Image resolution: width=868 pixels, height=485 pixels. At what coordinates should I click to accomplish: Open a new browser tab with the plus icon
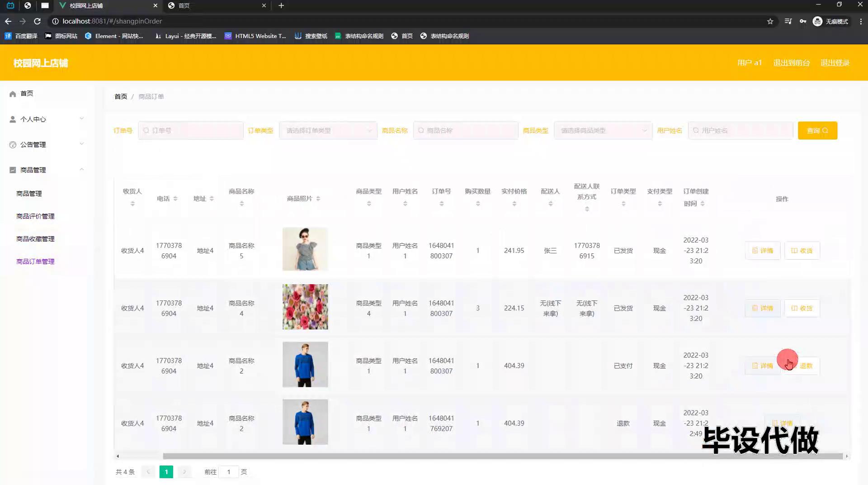point(281,5)
